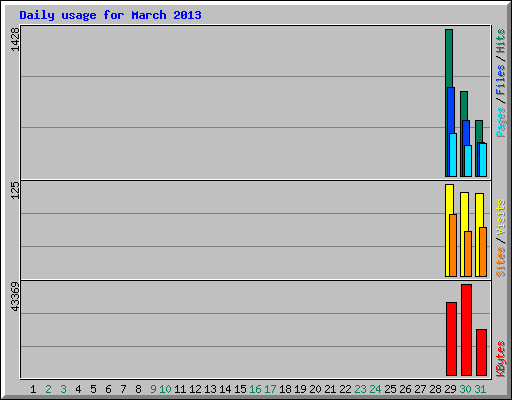Click the red KBytes bar for day 30
This screenshot has height=400, width=512.
pos(466,330)
